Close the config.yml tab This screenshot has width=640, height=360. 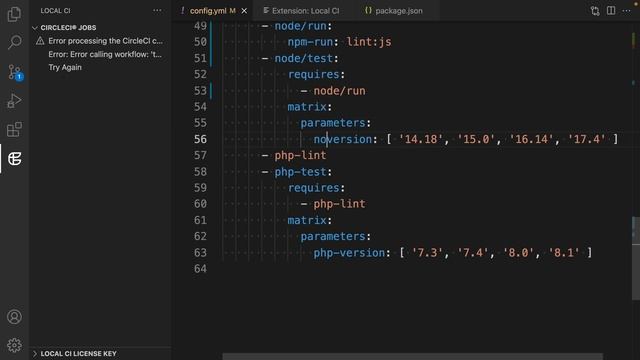click(244, 11)
